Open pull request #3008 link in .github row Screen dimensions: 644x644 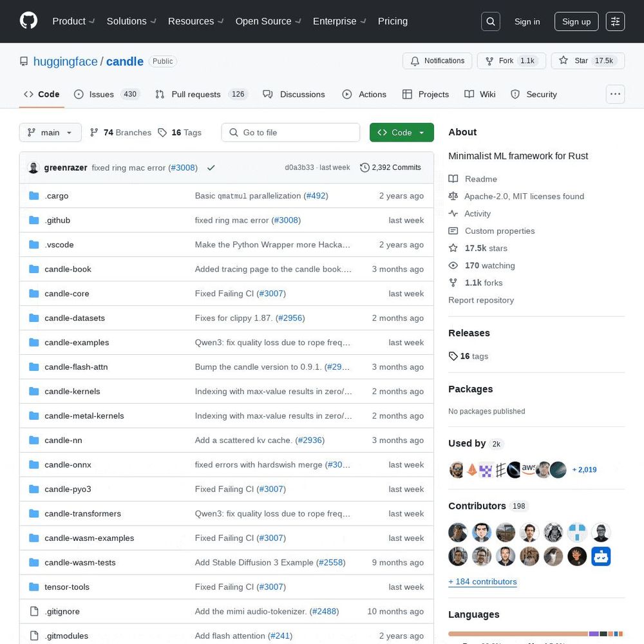[287, 220]
